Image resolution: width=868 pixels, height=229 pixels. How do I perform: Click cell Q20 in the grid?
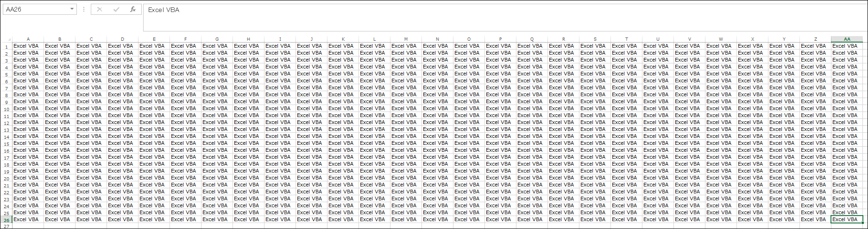click(x=532, y=178)
